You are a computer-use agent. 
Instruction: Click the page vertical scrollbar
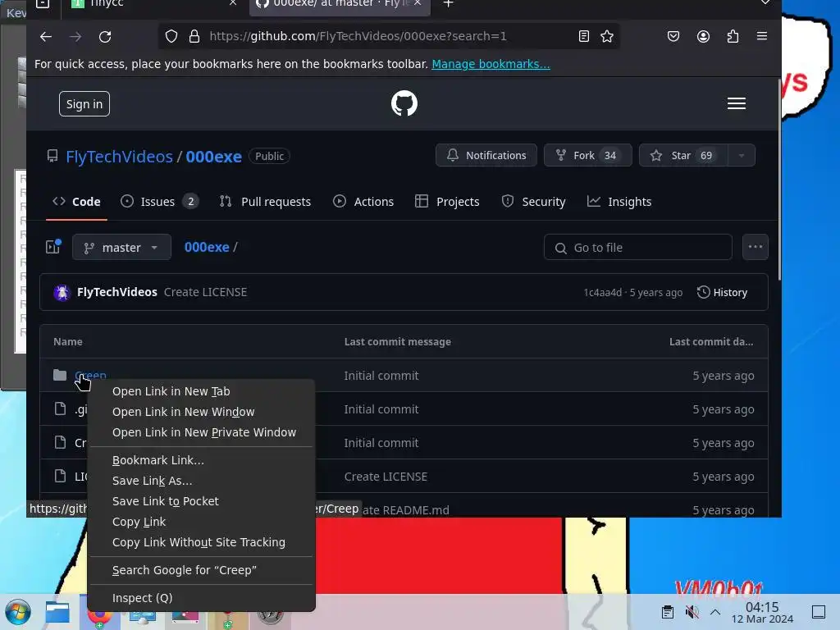point(778,180)
